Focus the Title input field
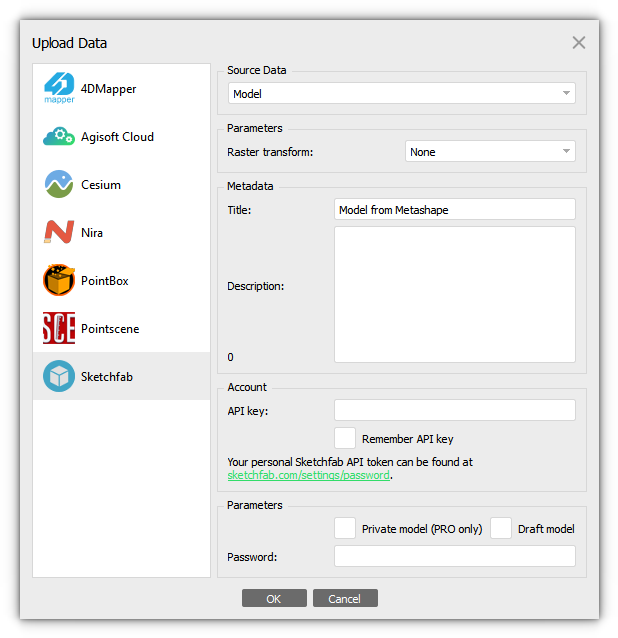The width and height of the screenshot is (618, 638). pyautogui.click(x=454, y=209)
